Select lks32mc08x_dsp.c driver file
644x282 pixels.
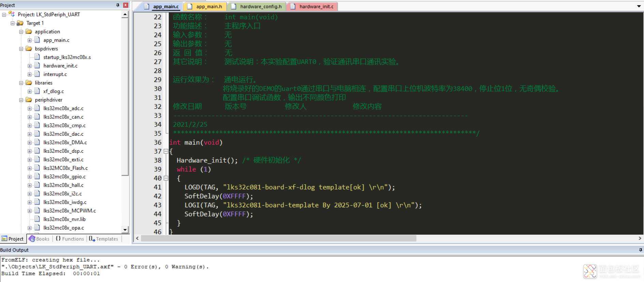63,151
